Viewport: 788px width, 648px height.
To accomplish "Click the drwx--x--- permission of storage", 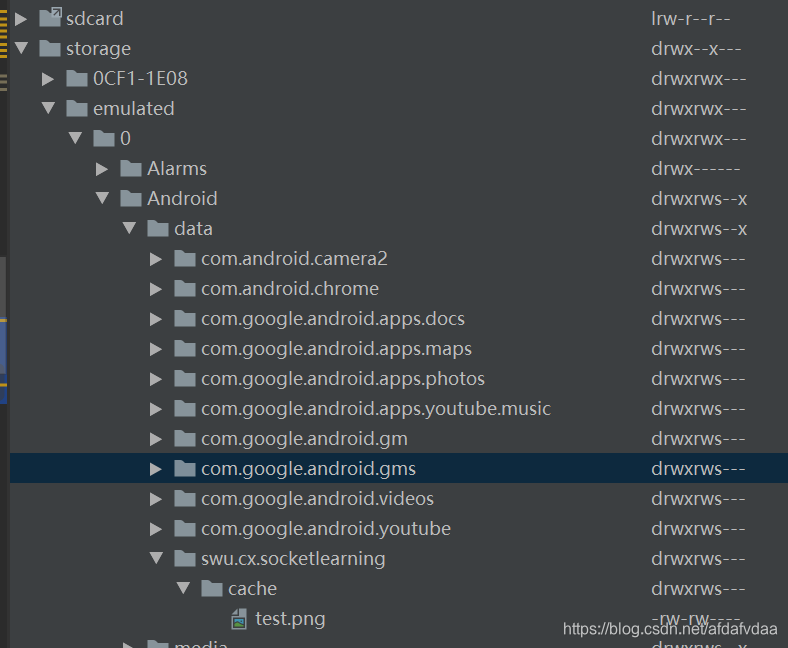I will 696,49.
